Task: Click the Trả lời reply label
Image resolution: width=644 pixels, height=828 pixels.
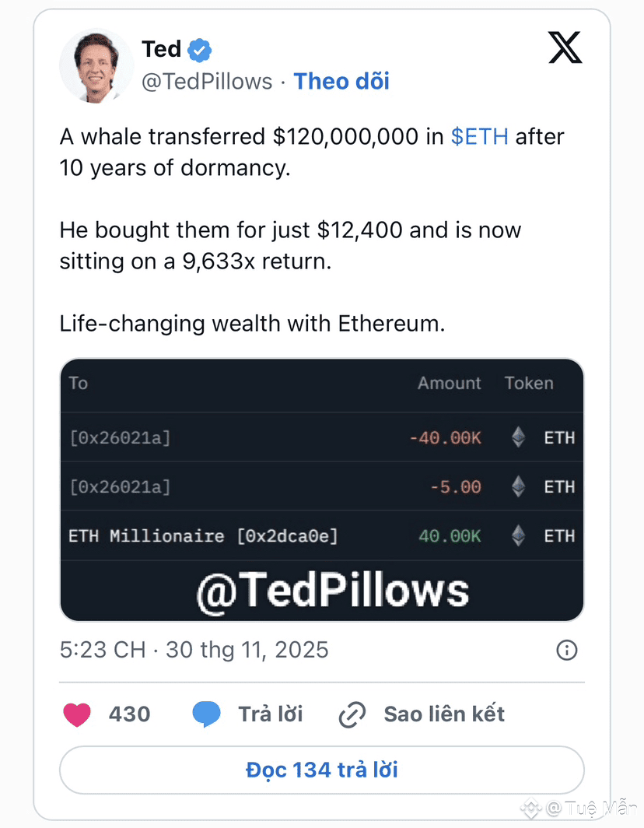Action: point(270,714)
